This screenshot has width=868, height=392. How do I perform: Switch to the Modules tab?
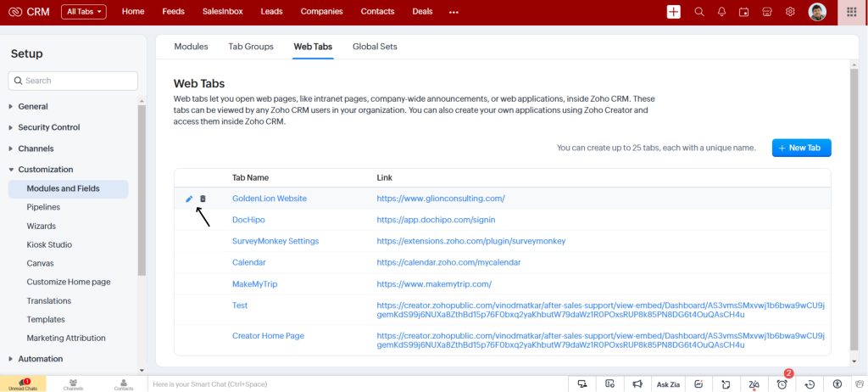191,47
